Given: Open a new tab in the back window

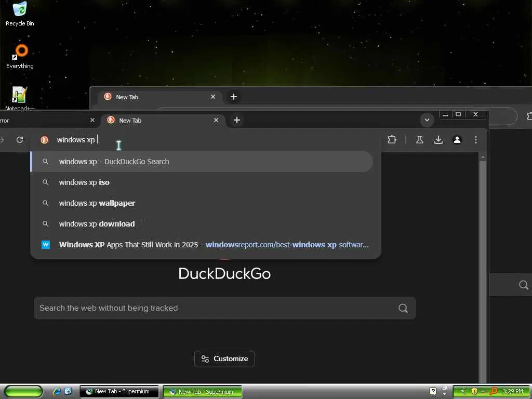Looking at the screenshot, I should click(233, 97).
